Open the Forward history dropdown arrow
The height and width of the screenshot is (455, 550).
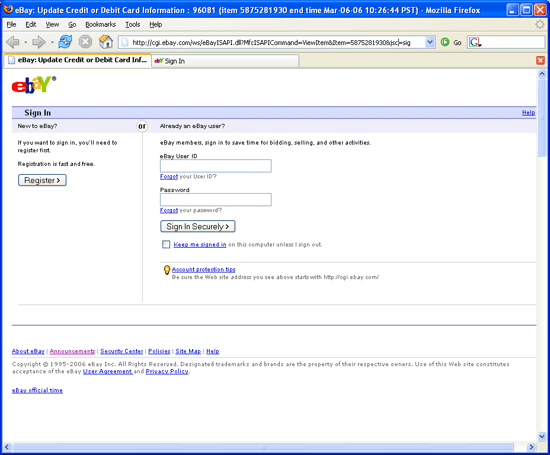(x=52, y=42)
